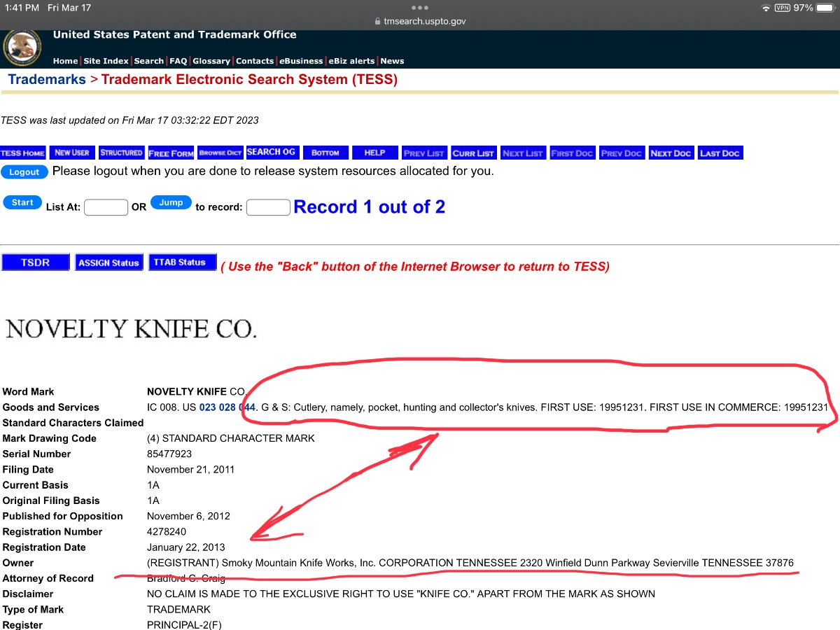Open Glossary in header navigation
The height and width of the screenshot is (630, 840).
pyautogui.click(x=211, y=61)
